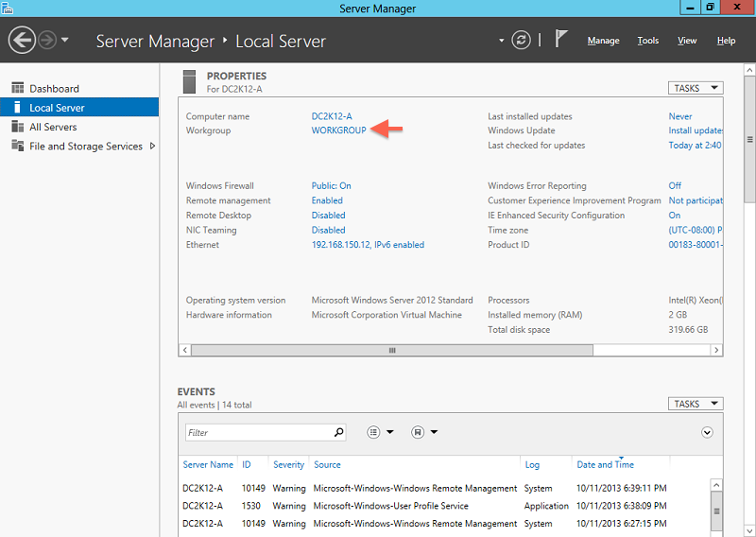Open File and Storage Services
This screenshot has width=756, height=537.
coord(86,147)
